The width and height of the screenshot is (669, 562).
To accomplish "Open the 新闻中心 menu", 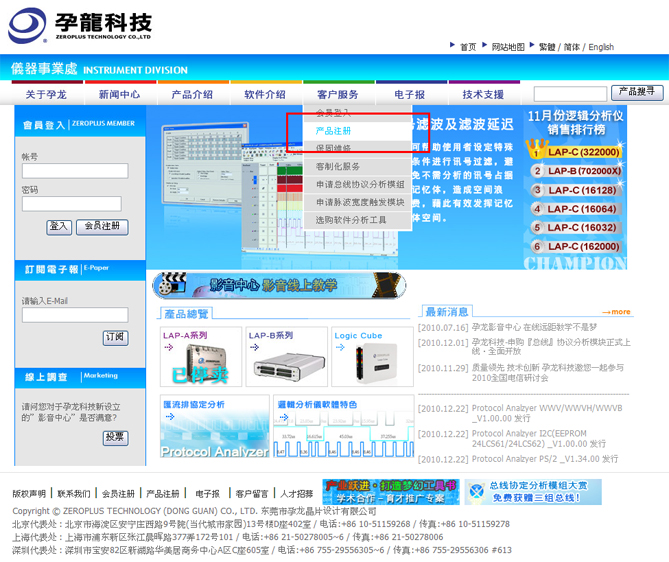I will click(x=119, y=94).
